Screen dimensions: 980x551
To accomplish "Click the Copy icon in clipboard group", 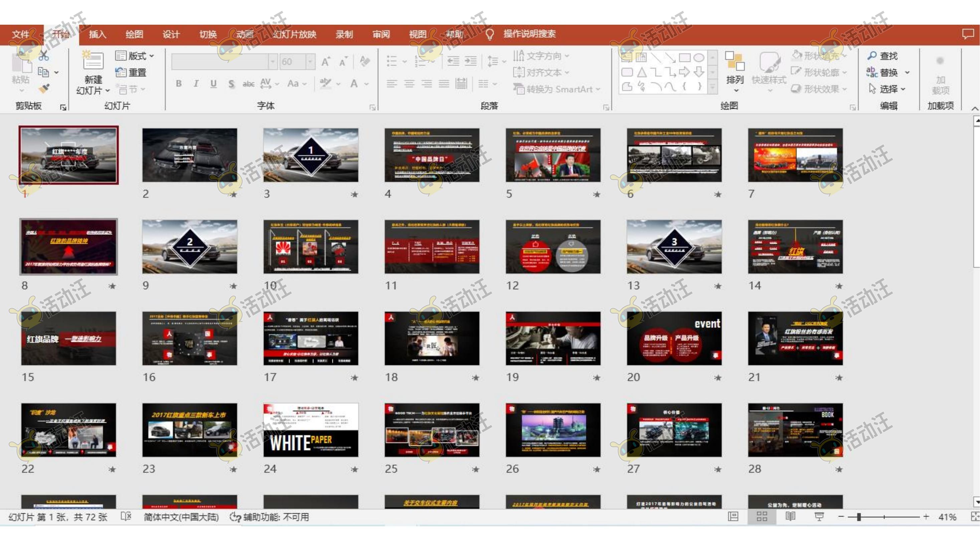I will (x=43, y=72).
